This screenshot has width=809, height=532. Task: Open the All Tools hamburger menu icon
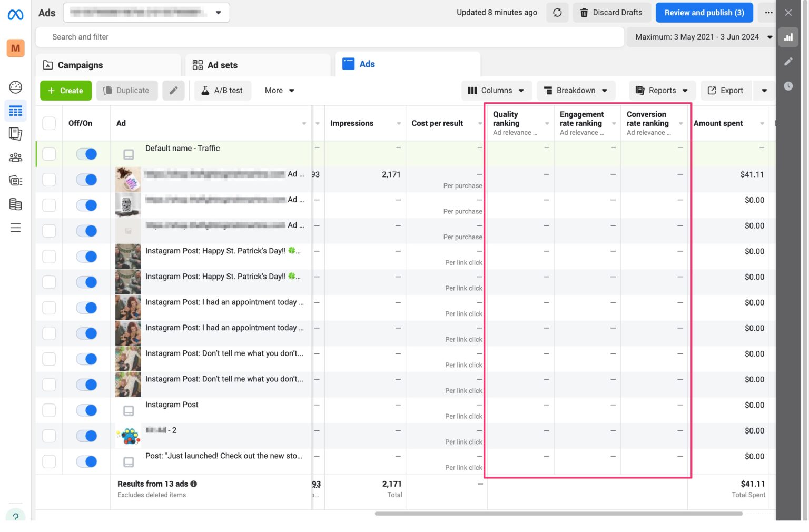[15, 228]
